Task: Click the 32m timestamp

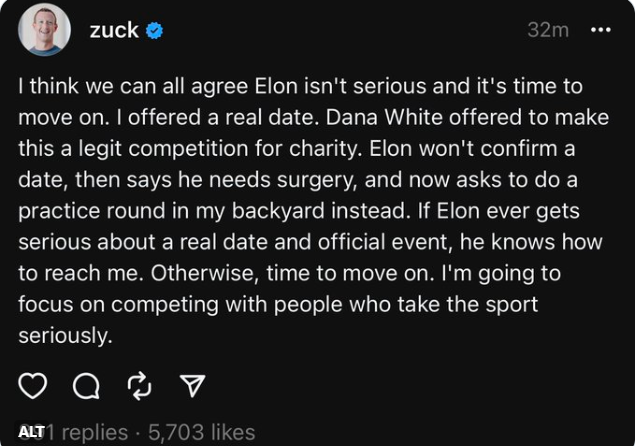Action: (x=548, y=30)
